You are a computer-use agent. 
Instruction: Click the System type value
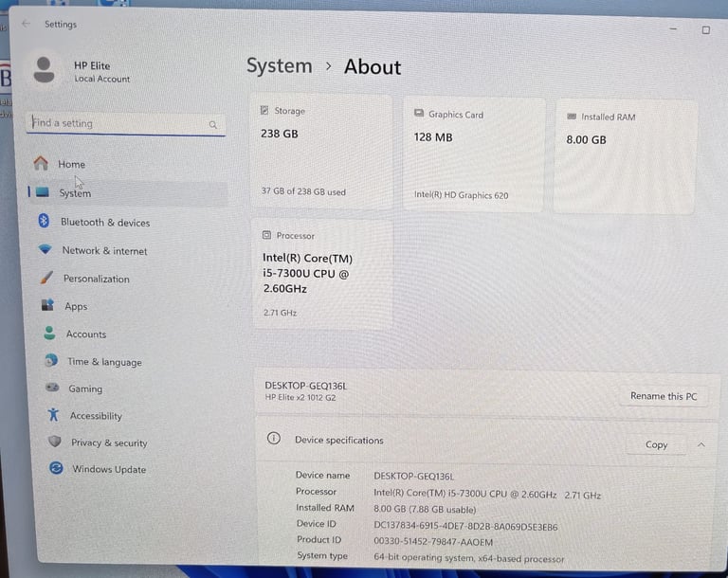coord(469,558)
